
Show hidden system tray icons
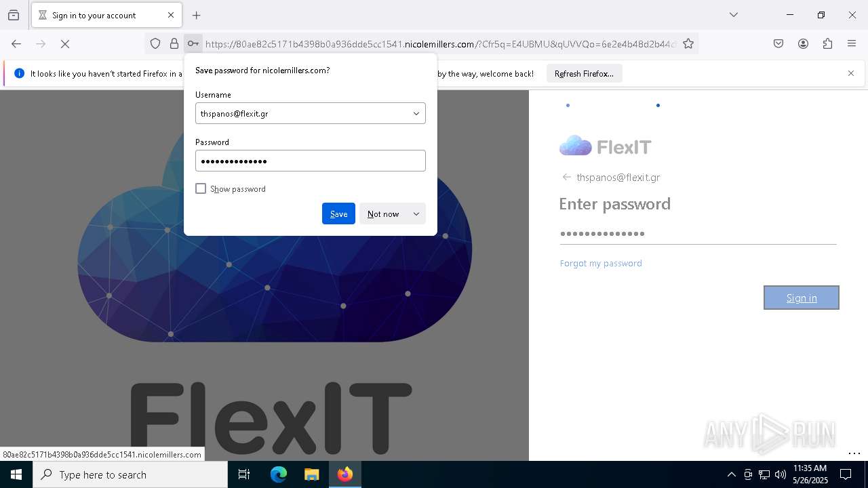coord(731,474)
